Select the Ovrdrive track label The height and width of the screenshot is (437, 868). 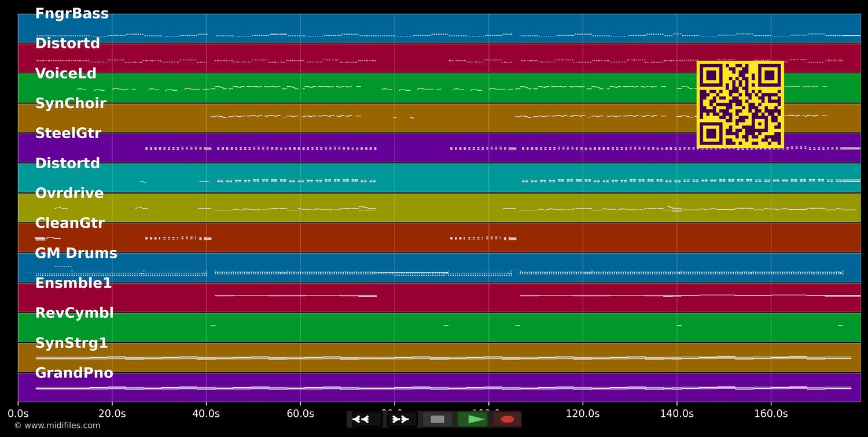click(69, 194)
